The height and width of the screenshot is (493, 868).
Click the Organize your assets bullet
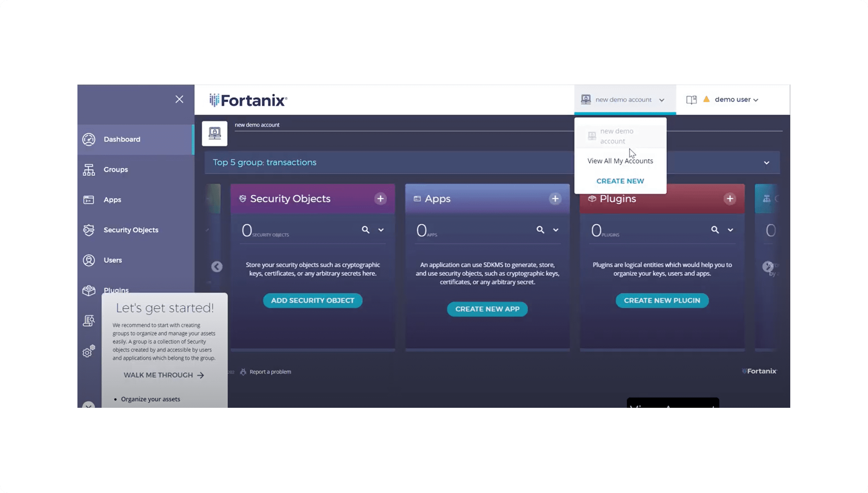[150, 399]
